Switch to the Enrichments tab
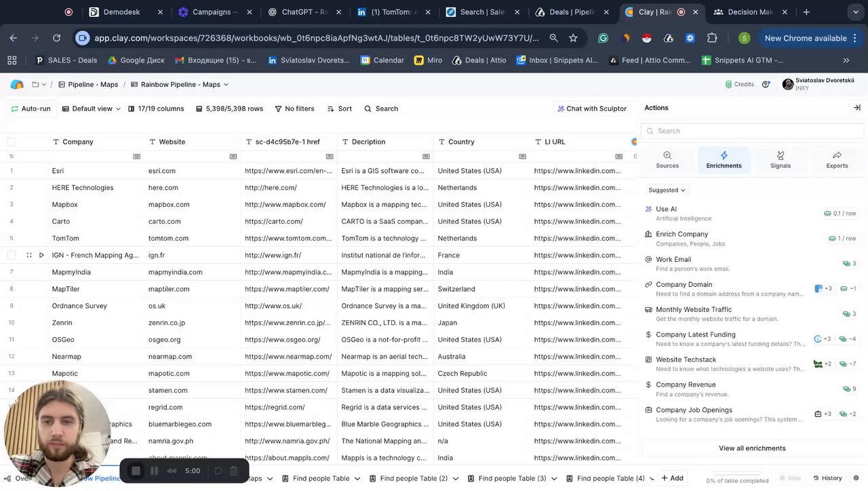Screen dimensions: 868x491 (x=724, y=160)
